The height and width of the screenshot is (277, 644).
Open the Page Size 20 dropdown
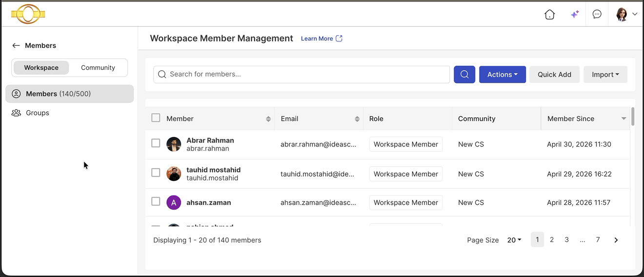(514, 240)
